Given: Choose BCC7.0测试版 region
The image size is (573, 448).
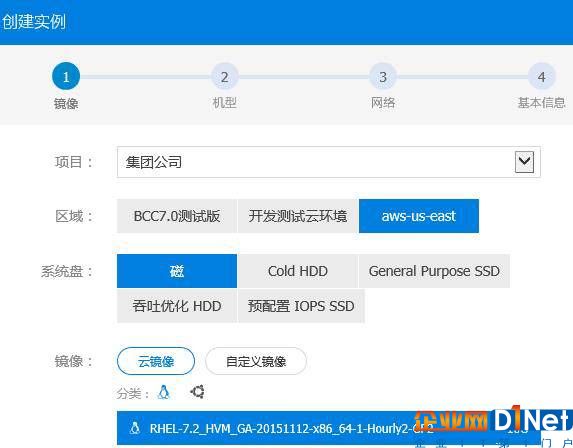Looking at the screenshot, I should (x=177, y=216).
